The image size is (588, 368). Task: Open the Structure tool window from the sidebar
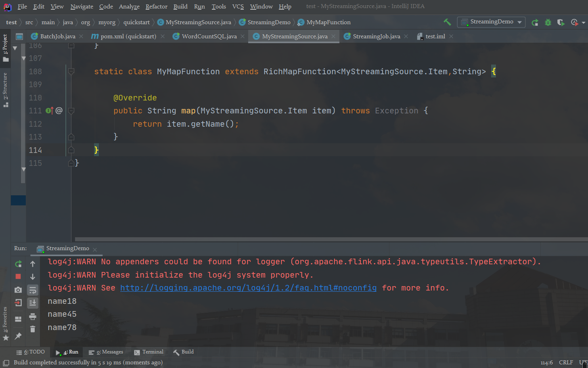[x=5, y=90]
